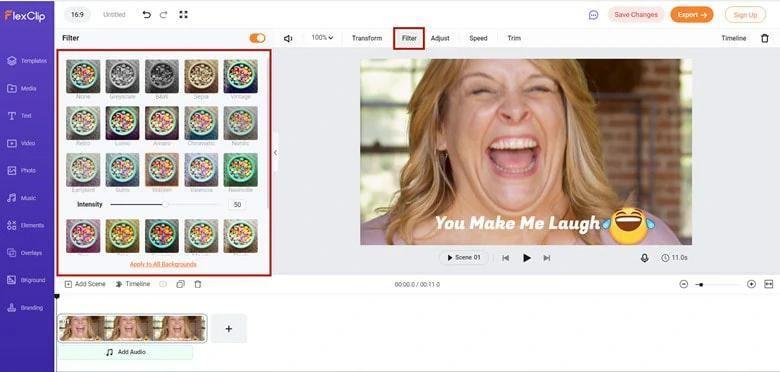The width and height of the screenshot is (780, 372).
Task: Open the Overlays sidebar section
Action: pos(24,253)
